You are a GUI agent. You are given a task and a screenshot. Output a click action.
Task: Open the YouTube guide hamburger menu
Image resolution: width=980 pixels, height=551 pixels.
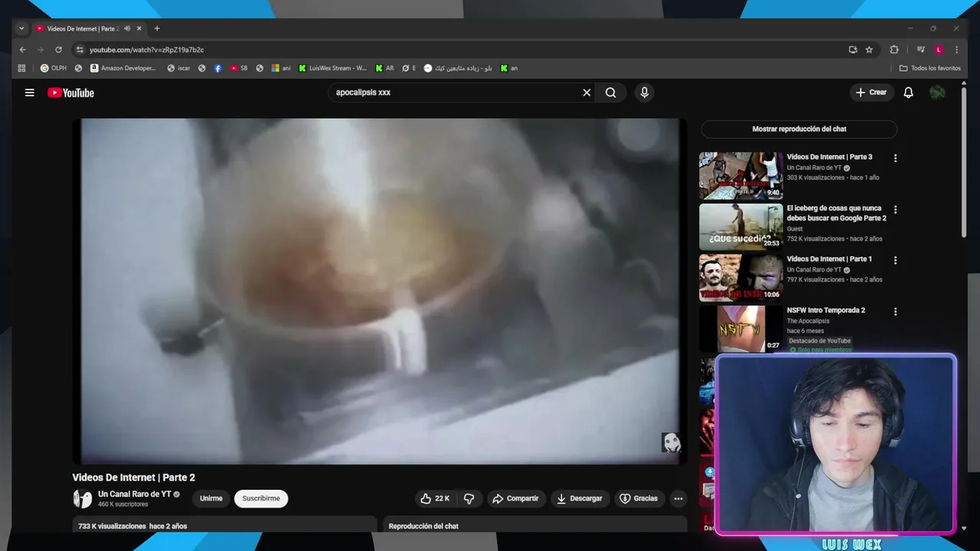[x=29, y=93]
